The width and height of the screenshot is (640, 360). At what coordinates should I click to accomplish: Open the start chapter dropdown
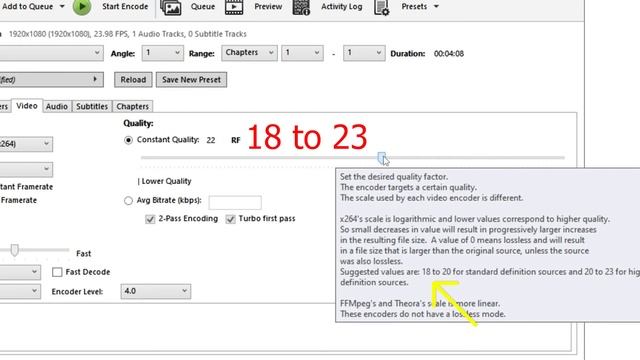coord(302,53)
